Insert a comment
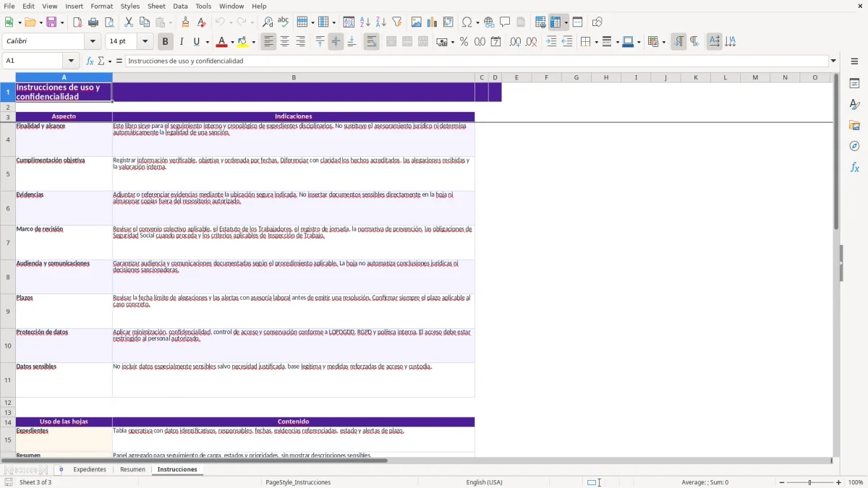Image resolution: width=868 pixels, height=488 pixels. coord(505,22)
